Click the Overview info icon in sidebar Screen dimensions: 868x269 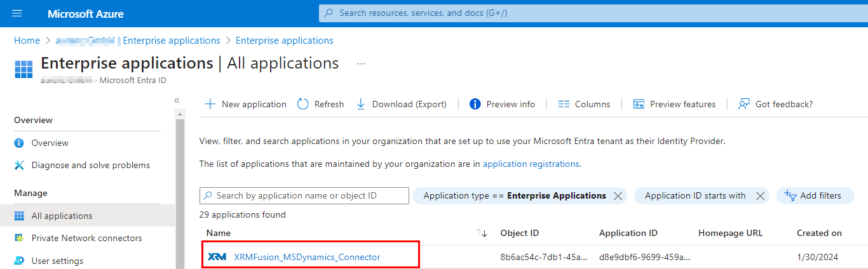tap(19, 143)
